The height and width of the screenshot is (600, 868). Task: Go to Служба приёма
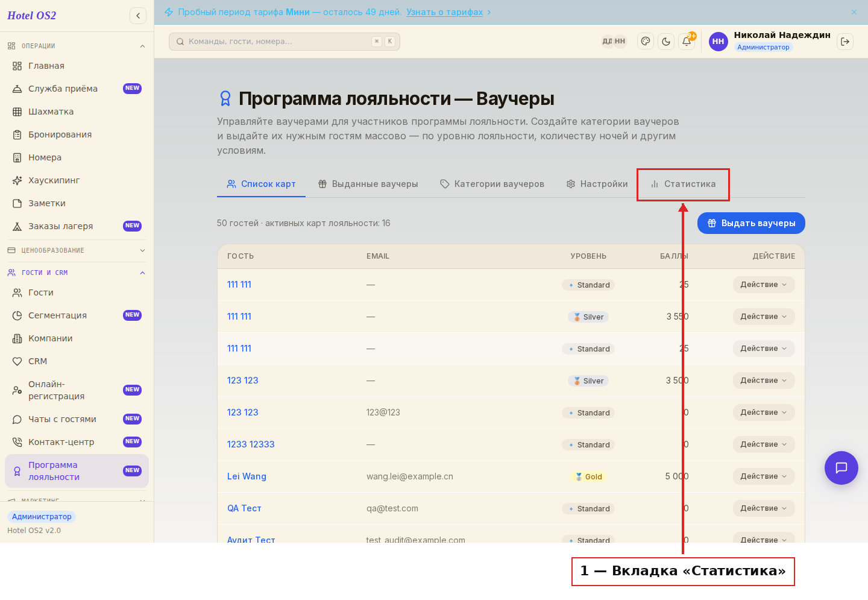click(77, 89)
